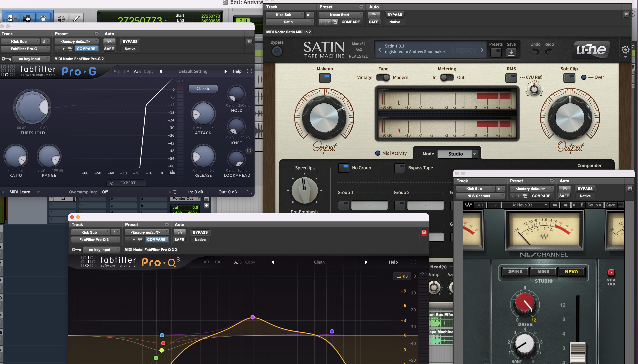638x364 pixels.
Task: Click NLS Save button
Action: tap(610, 205)
